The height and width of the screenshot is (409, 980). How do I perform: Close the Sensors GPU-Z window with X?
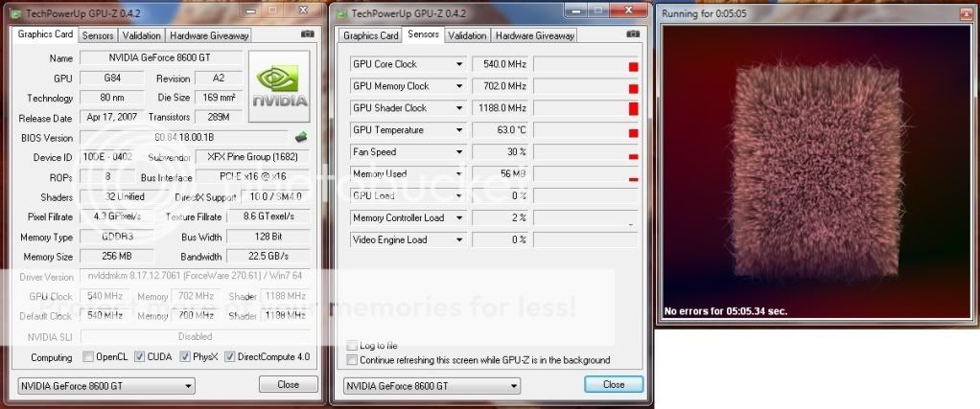(629, 10)
